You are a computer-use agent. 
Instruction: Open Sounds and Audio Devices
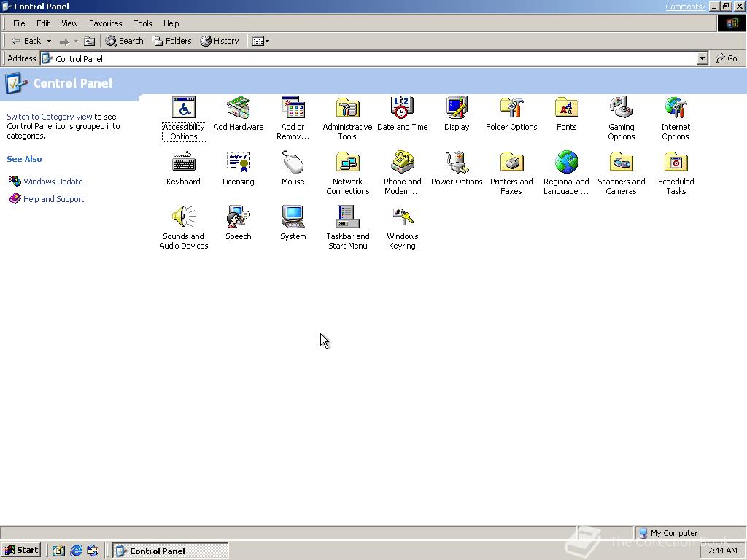pyautogui.click(x=183, y=228)
